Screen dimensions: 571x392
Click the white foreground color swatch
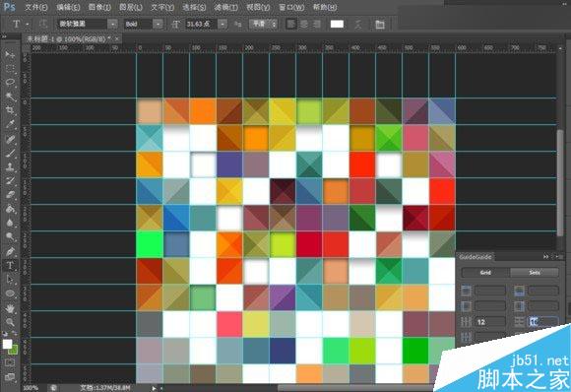[x=7, y=344]
